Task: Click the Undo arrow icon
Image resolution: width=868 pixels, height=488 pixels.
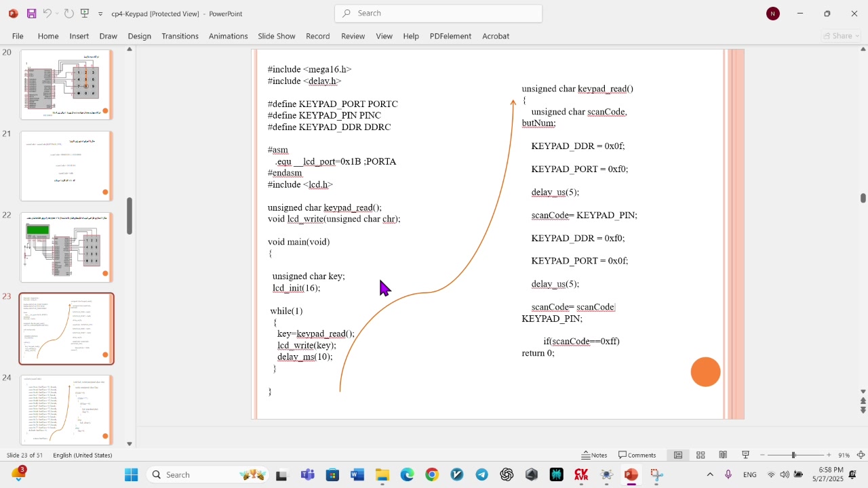Action: pos(47,14)
